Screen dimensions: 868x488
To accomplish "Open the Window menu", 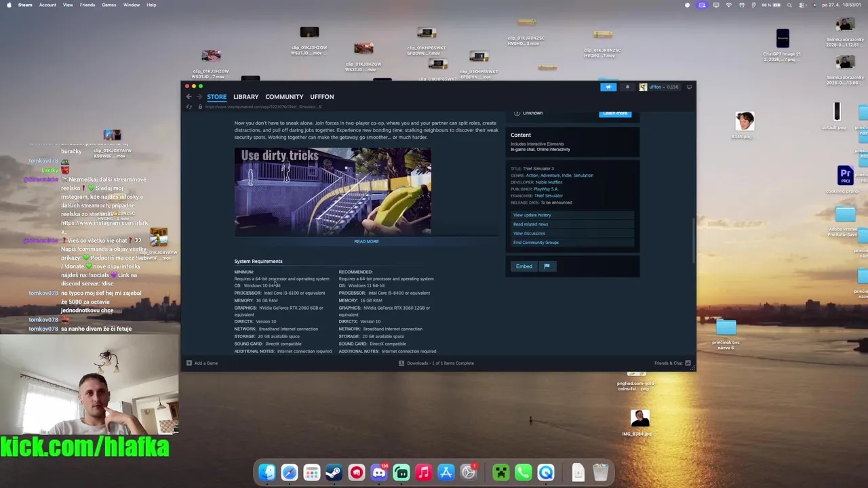I will (x=132, y=5).
